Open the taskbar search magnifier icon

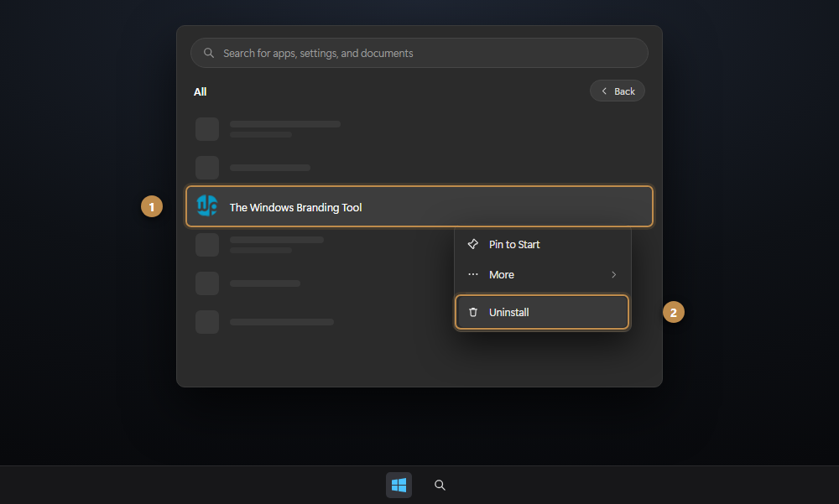440,485
